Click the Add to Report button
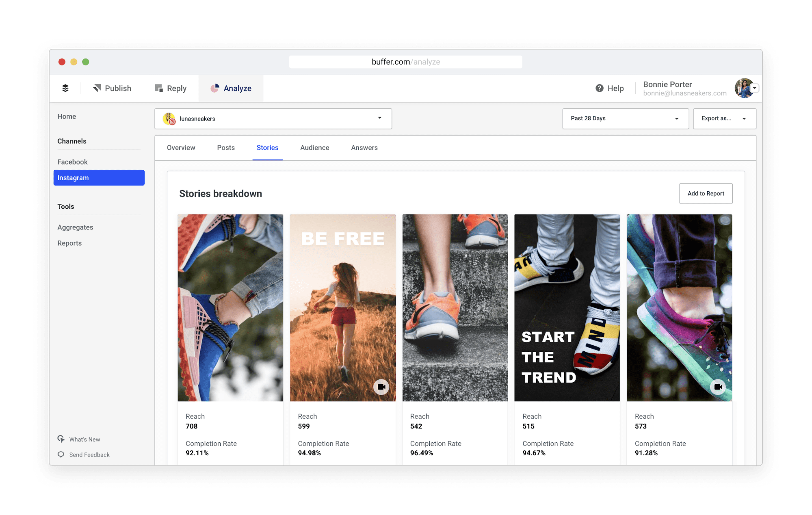The height and width of the screenshot is (515, 812). click(x=706, y=193)
